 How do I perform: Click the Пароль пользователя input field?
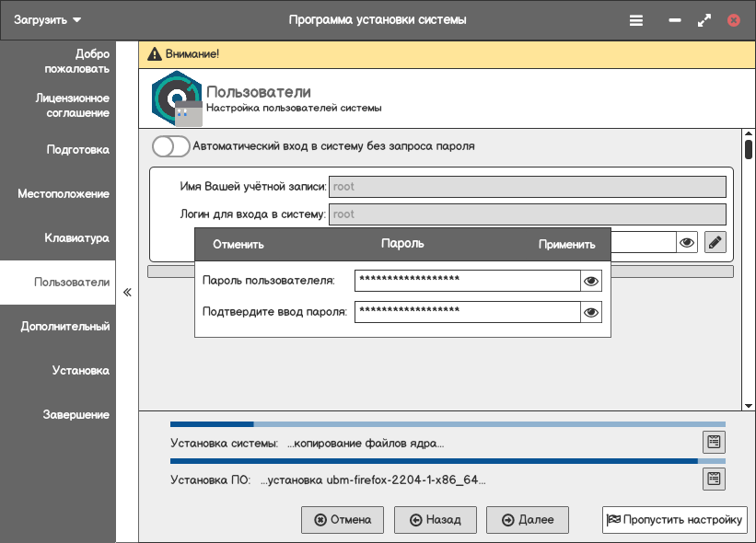tap(467, 281)
